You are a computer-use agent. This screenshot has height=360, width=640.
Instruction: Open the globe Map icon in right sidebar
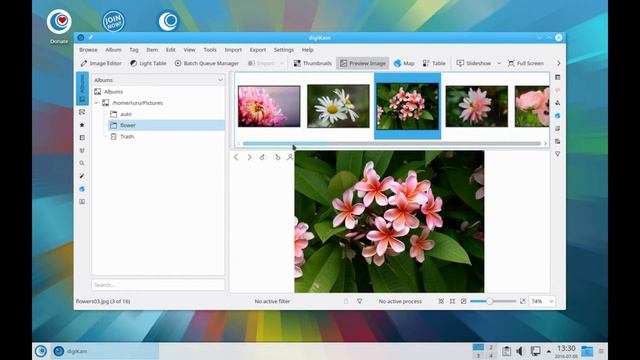(558, 116)
